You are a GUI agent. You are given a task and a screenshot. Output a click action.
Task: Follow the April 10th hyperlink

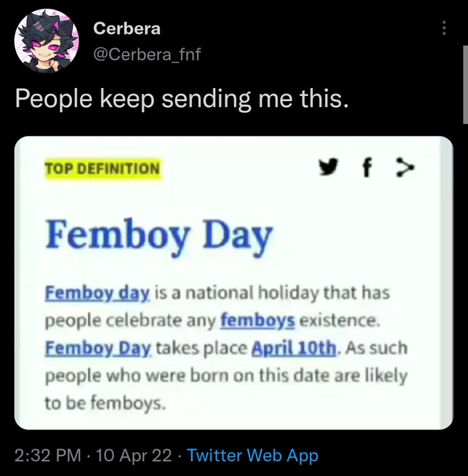pyautogui.click(x=294, y=348)
